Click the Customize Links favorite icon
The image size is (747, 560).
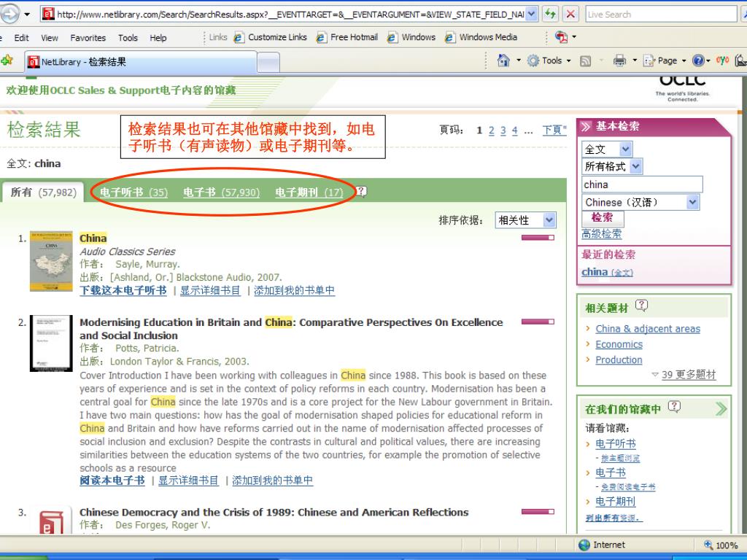tap(239, 37)
